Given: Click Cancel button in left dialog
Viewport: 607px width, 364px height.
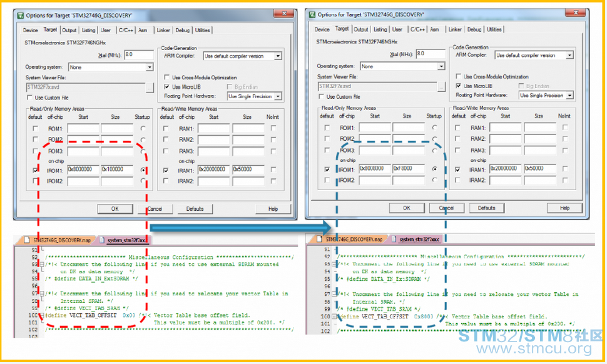Looking at the screenshot, I should point(155,209).
